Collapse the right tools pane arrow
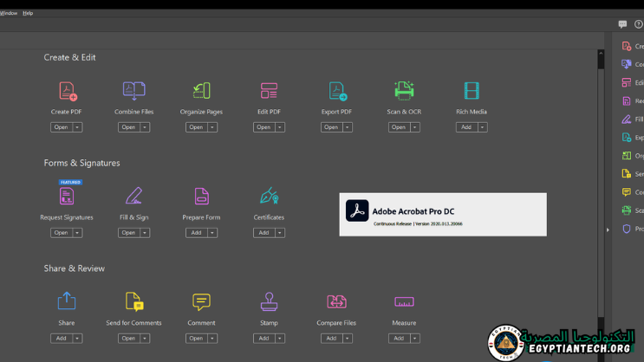 click(x=608, y=229)
